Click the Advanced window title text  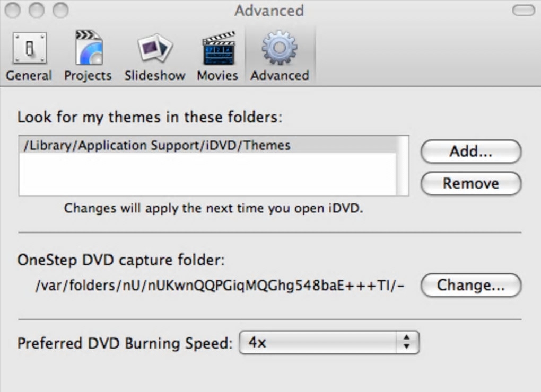point(269,11)
